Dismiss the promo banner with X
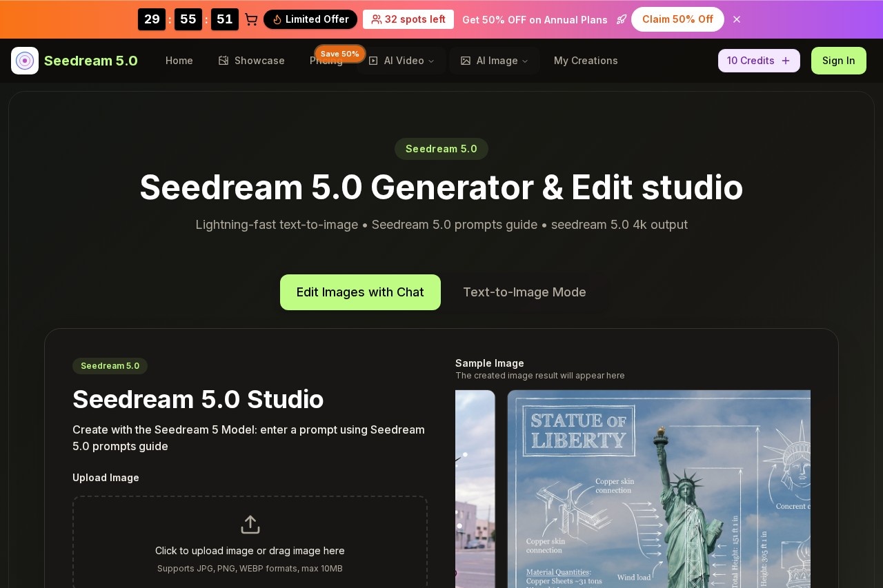The image size is (883, 588). pos(737,19)
